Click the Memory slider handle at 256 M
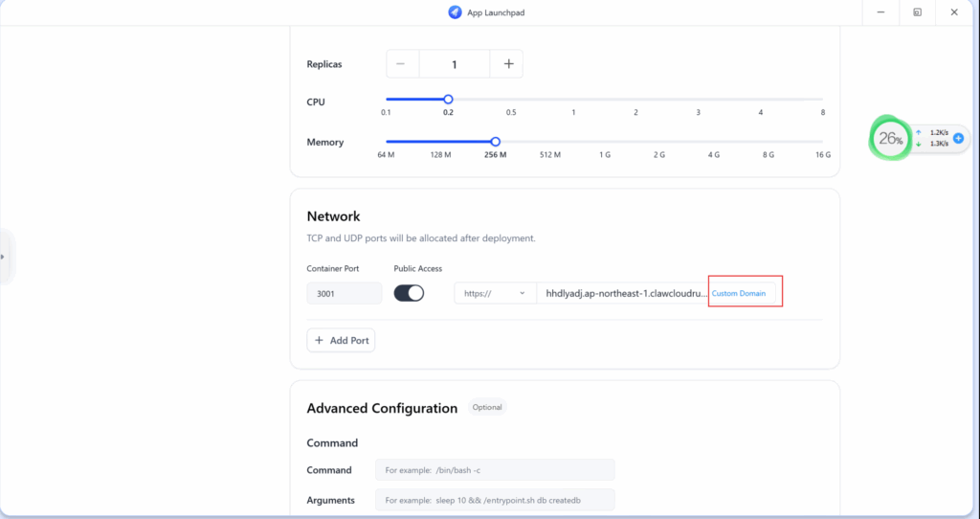Image resolution: width=980 pixels, height=519 pixels. pos(496,142)
